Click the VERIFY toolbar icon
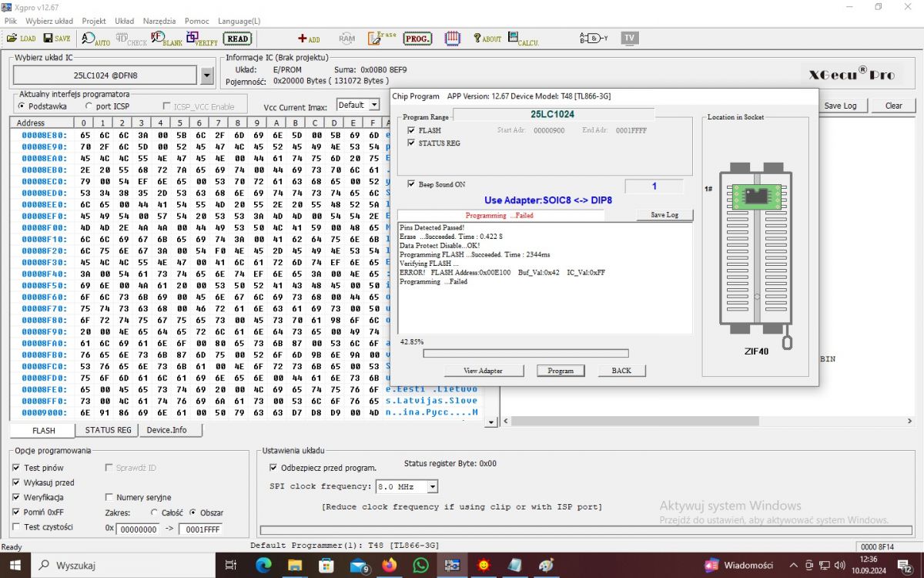The image size is (924, 578). click(x=203, y=38)
